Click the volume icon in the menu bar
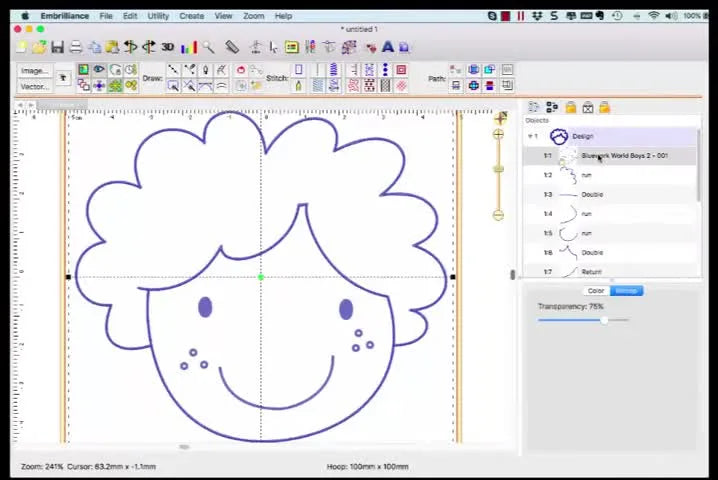This screenshot has height=480, width=718. click(x=671, y=16)
